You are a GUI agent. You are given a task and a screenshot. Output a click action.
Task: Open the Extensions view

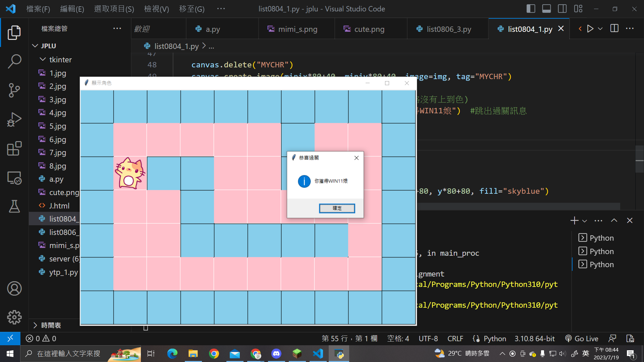pyautogui.click(x=14, y=148)
